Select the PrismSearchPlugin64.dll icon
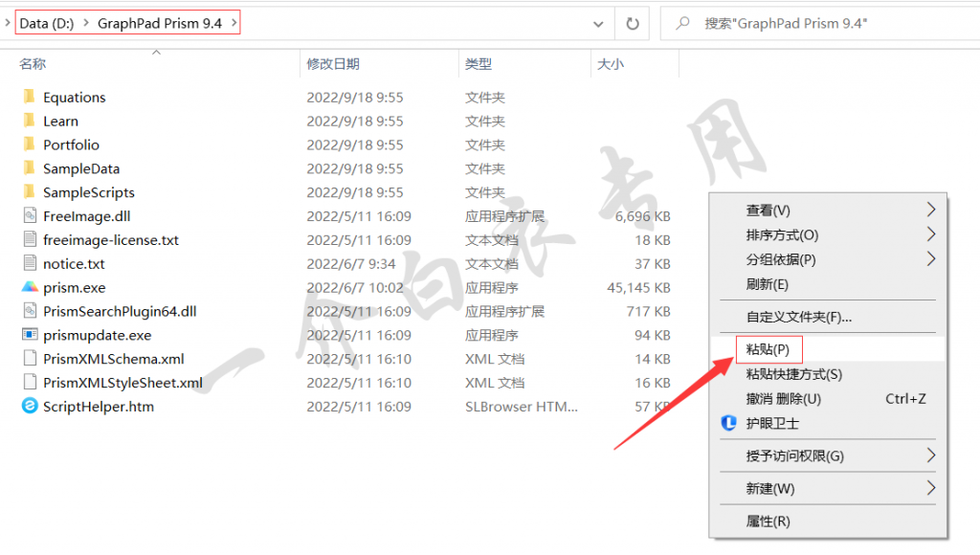 31,311
